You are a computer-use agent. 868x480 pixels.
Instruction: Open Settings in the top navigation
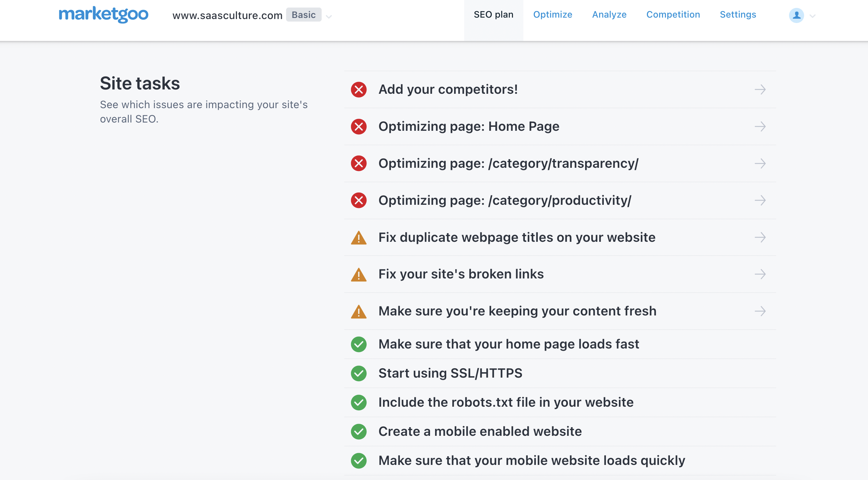pyautogui.click(x=738, y=15)
